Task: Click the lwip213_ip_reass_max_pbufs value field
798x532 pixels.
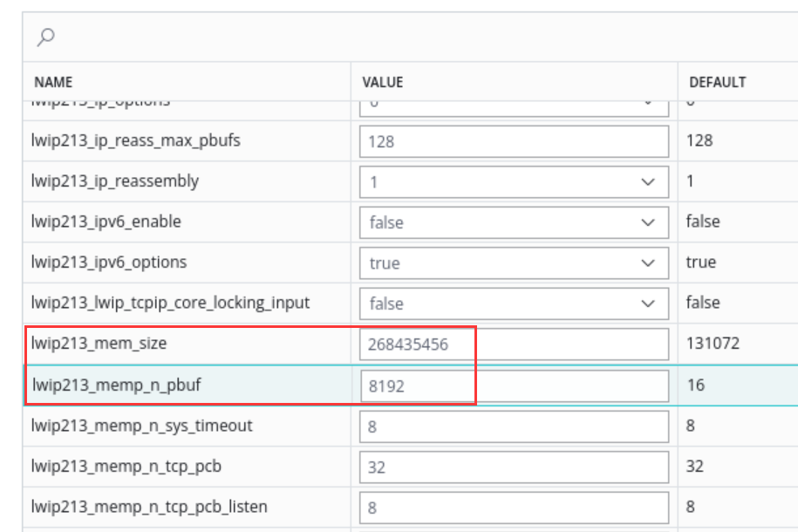Action: (514, 141)
